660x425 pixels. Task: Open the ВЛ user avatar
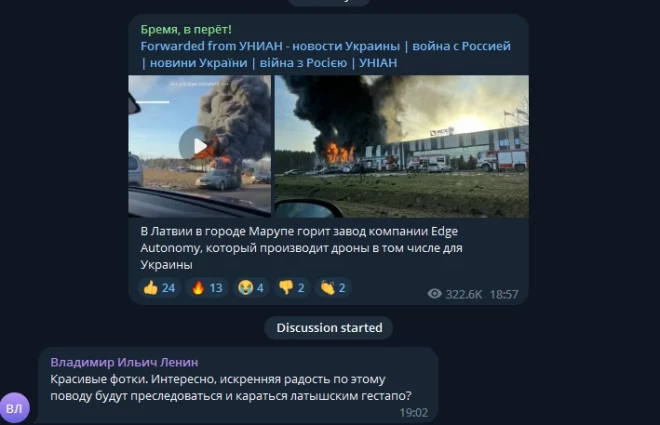click(x=15, y=408)
